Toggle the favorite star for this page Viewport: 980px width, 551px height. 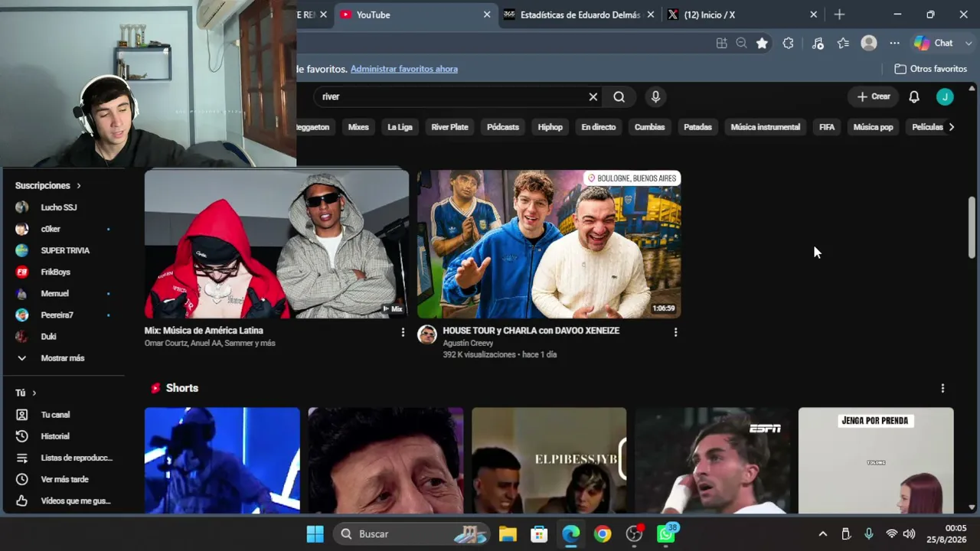762,44
